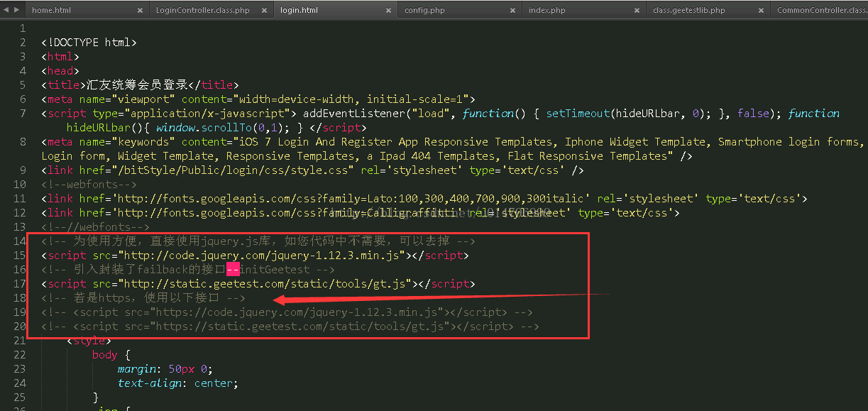This screenshot has width=868, height=411.
Task: Switch to the config.php tab
Action: tap(424, 10)
